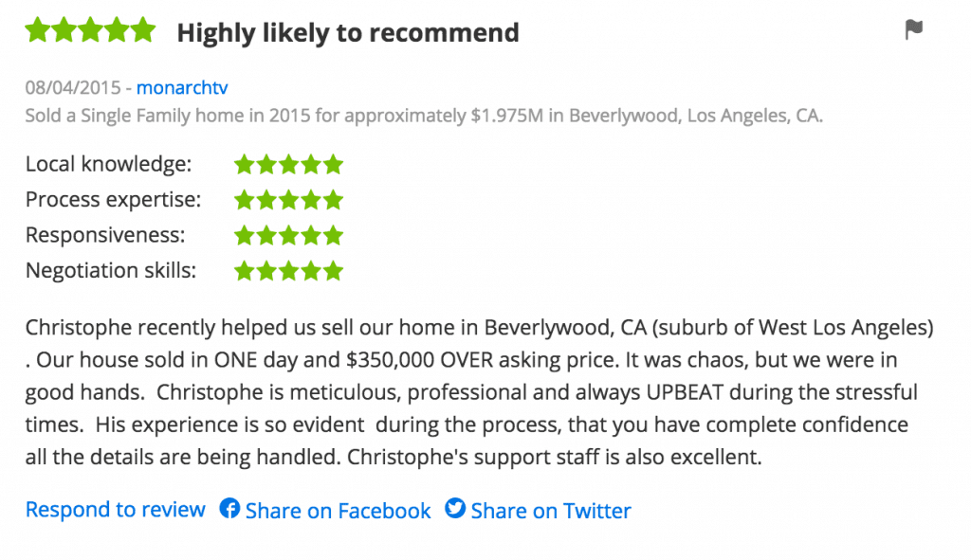Screen dimensions: 971x560
Task: Click the Share on Facebook text link
Action: point(338,511)
